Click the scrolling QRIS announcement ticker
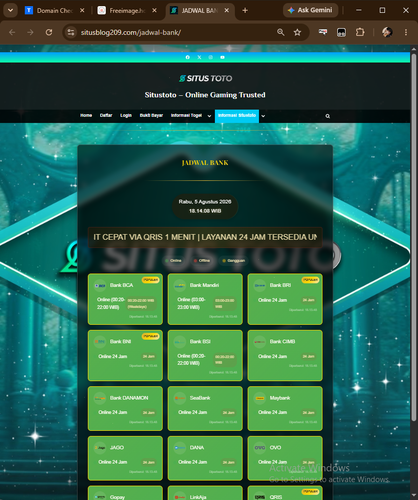Screen dimensions: 418x500 click(205, 237)
